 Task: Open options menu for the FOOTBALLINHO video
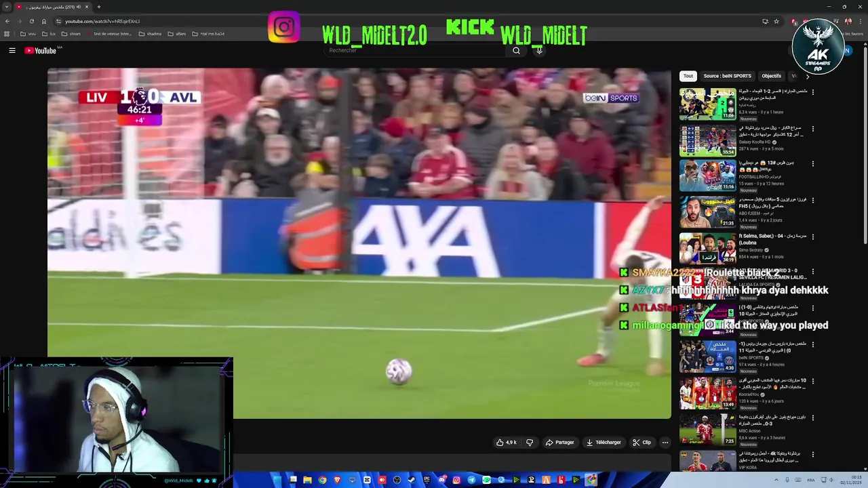(813, 164)
